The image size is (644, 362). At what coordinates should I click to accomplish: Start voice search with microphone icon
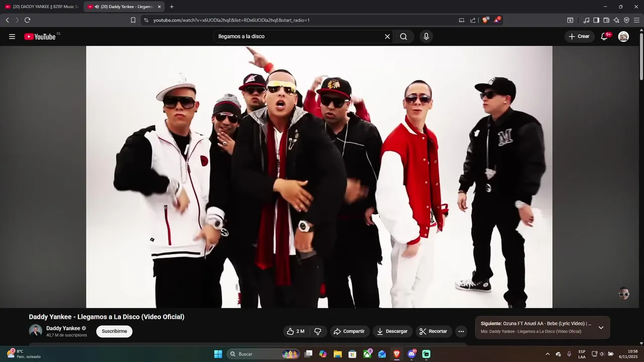pyautogui.click(x=426, y=36)
